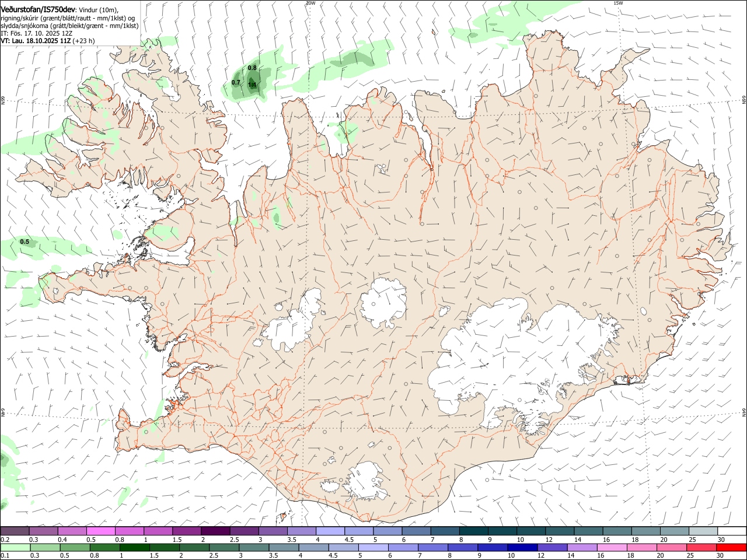Click the slate blue 6 swatch in top legend row

[x=417, y=531]
